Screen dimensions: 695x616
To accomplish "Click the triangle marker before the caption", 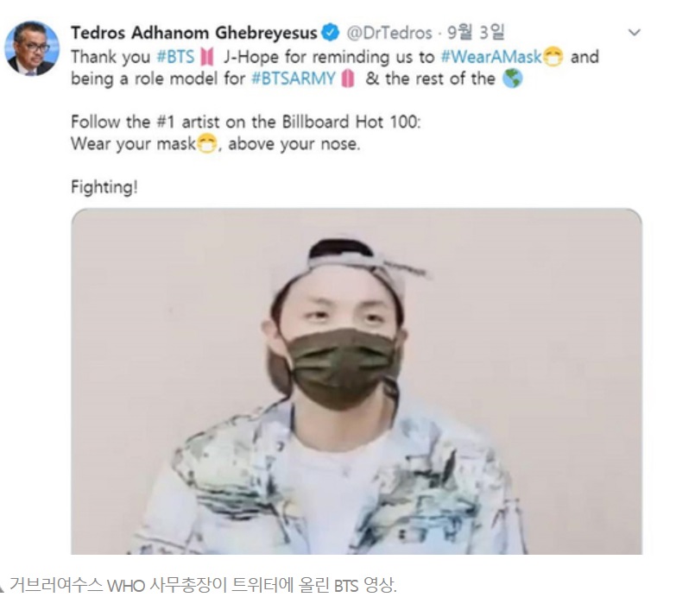I will (x=2, y=588).
